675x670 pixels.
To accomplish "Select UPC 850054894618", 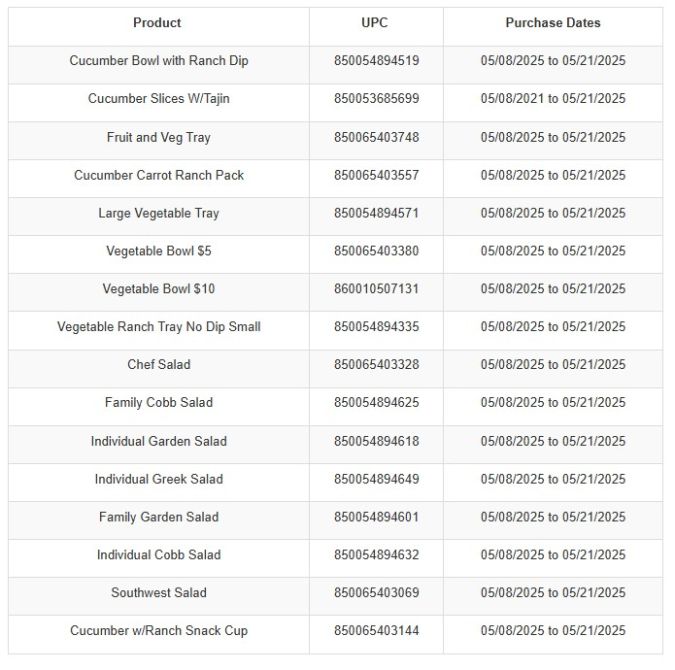I will [x=376, y=441].
